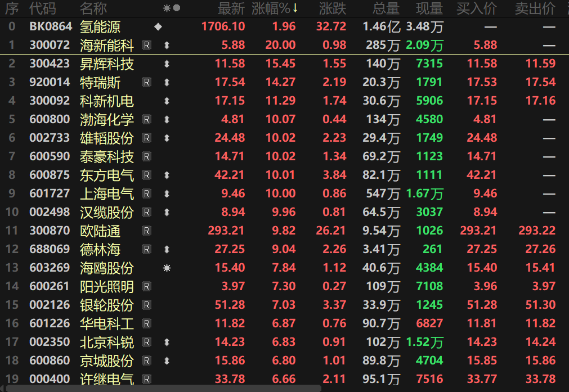Open the 氢能源 sector index row
Screen dimensions: 569x392
click(x=285, y=26)
